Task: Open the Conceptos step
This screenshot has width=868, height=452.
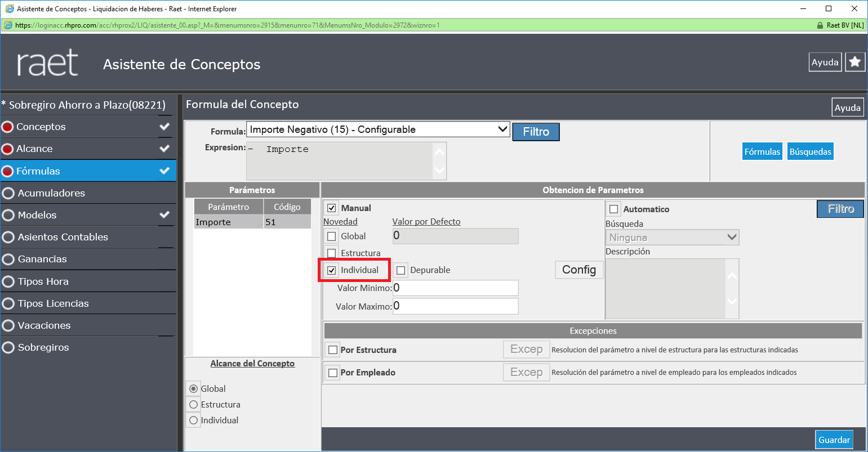Action: click(x=88, y=127)
